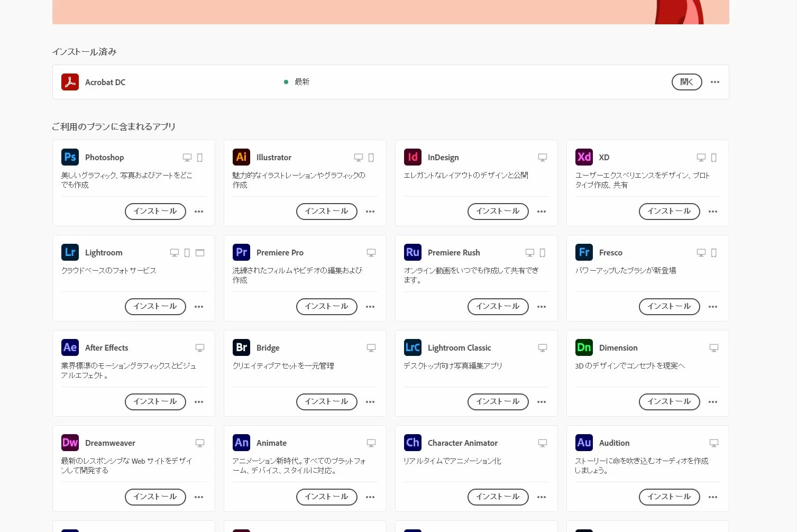Click the Acrobat DC app icon
The width and height of the screenshot is (797, 532).
[70, 82]
